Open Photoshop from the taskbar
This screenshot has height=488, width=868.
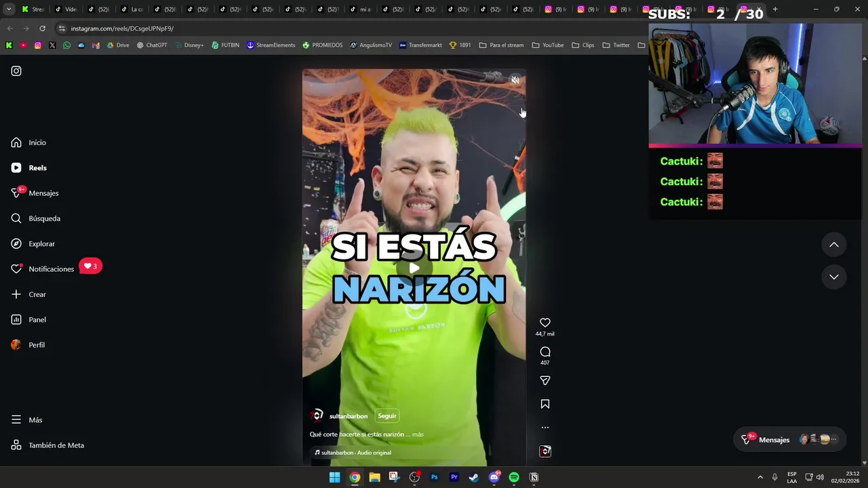[x=434, y=477]
